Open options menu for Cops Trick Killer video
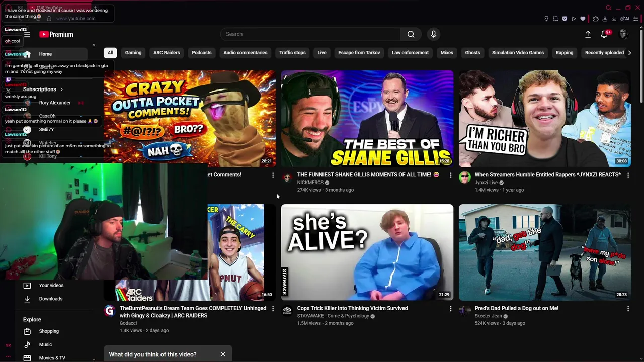Screen dimensions: 644x362 450,309
